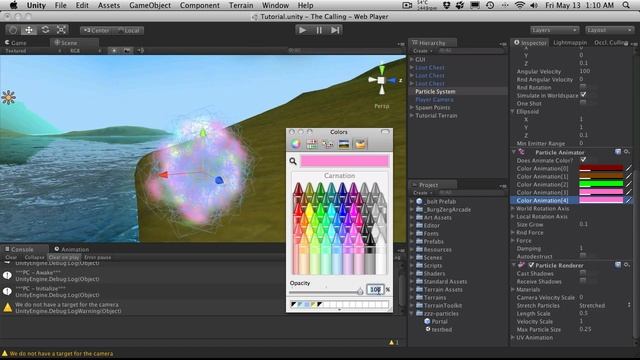The height and width of the screenshot is (360, 640).
Task: Expand the Spawn Points hierarchy item
Action: pyautogui.click(x=412, y=107)
